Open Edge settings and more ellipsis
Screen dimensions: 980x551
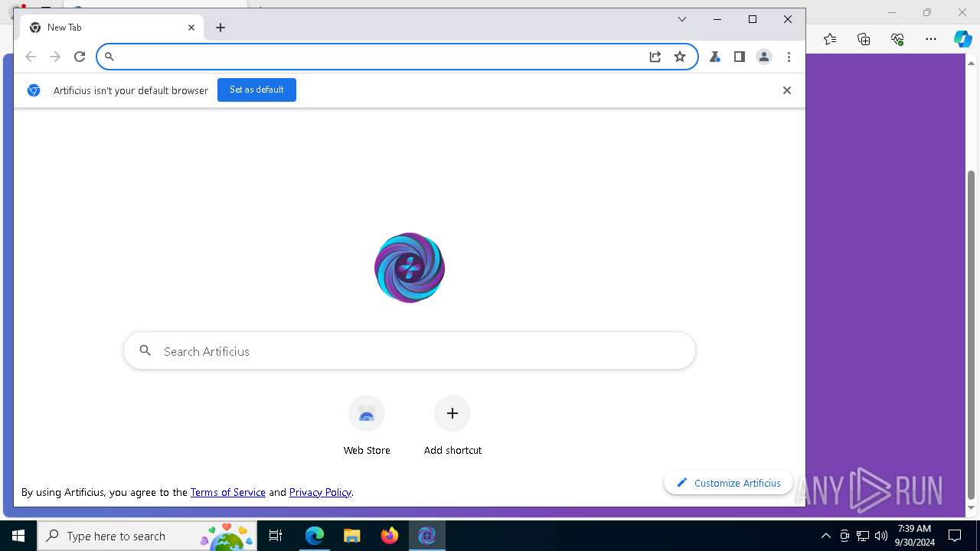(931, 39)
